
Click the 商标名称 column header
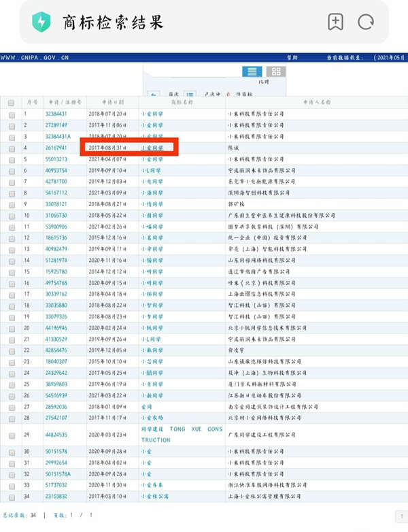tap(182, 102)
